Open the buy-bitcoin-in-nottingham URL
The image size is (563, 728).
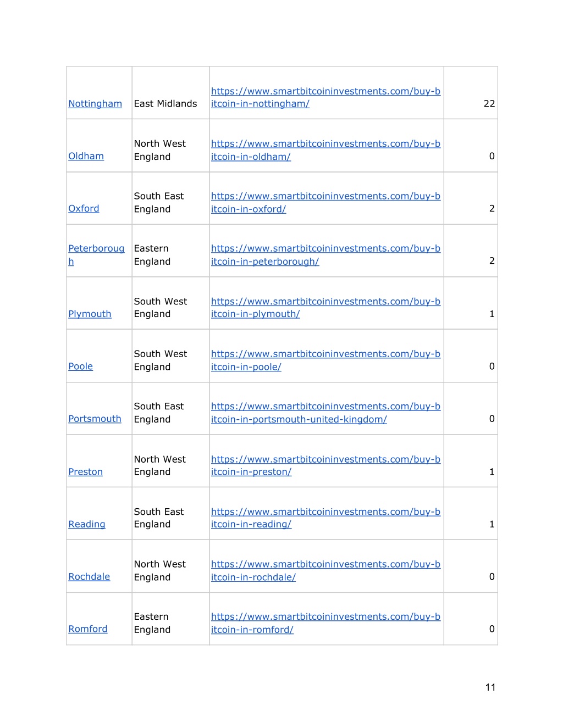(325, 97)
